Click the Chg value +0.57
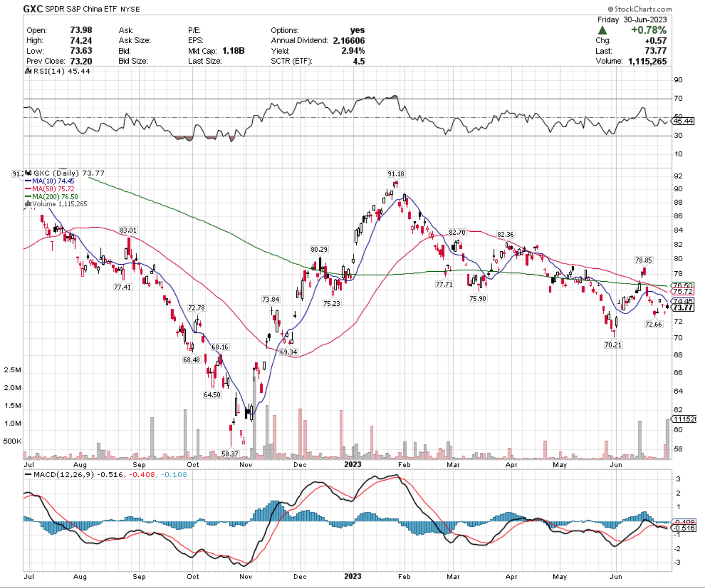This screenshot has height=588, width=705. pos(656,40)
